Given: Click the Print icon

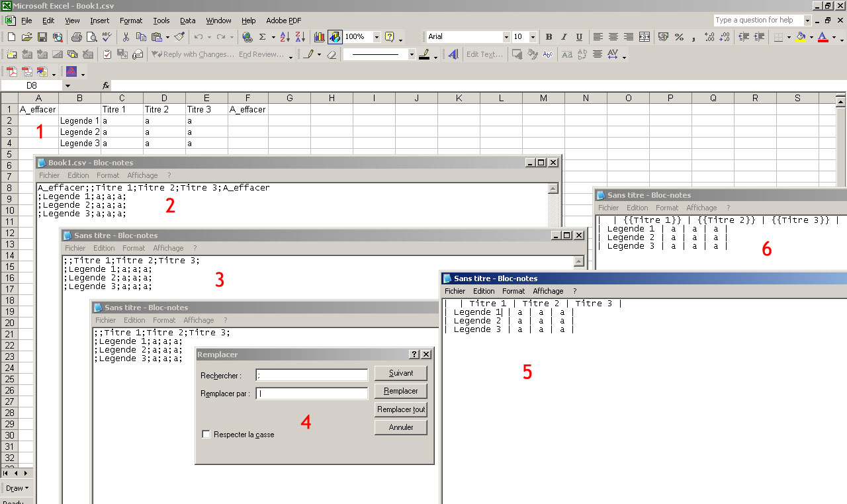Looking at the screenshot, I should [x=76, y=37].
